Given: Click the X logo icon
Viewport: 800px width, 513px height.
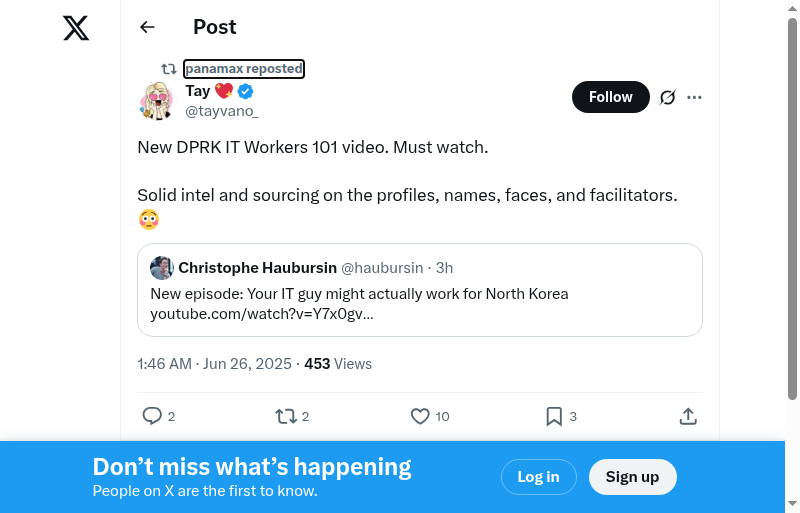Looking at the screenshot, I should [76, 28].
